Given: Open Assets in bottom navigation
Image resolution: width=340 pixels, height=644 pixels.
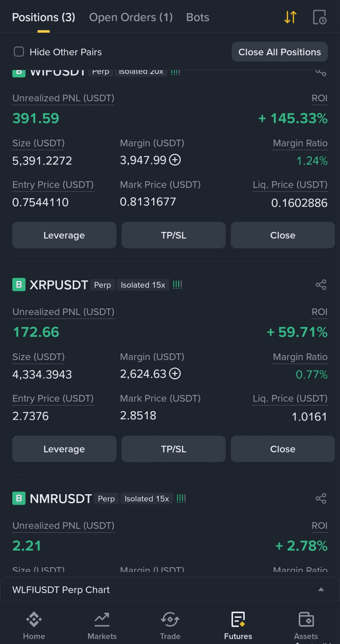Looking at the screenshot, I should pos(306,626).
